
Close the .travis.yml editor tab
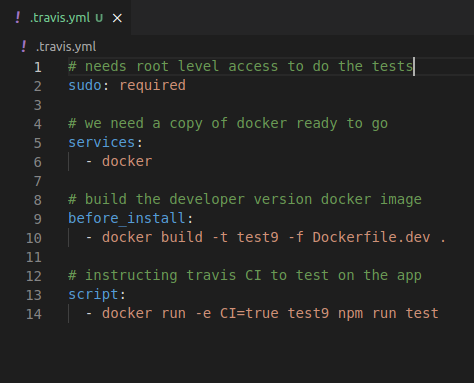117,18
